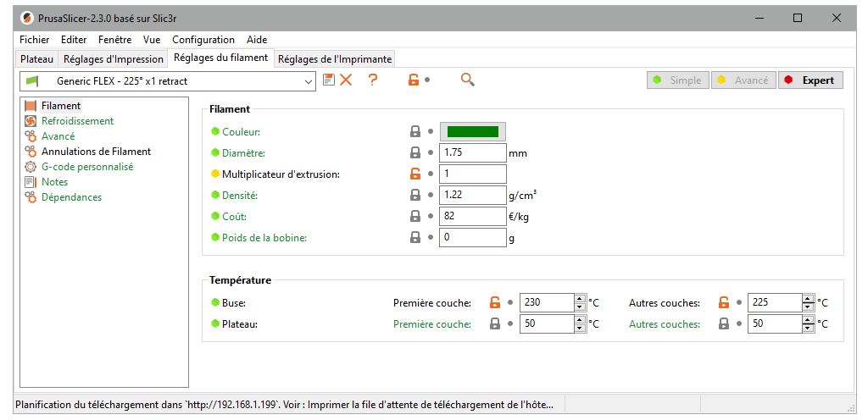
Task: Decrease Plateau Autres couches temperature with down arrow
Action: [x=809, y=328]
